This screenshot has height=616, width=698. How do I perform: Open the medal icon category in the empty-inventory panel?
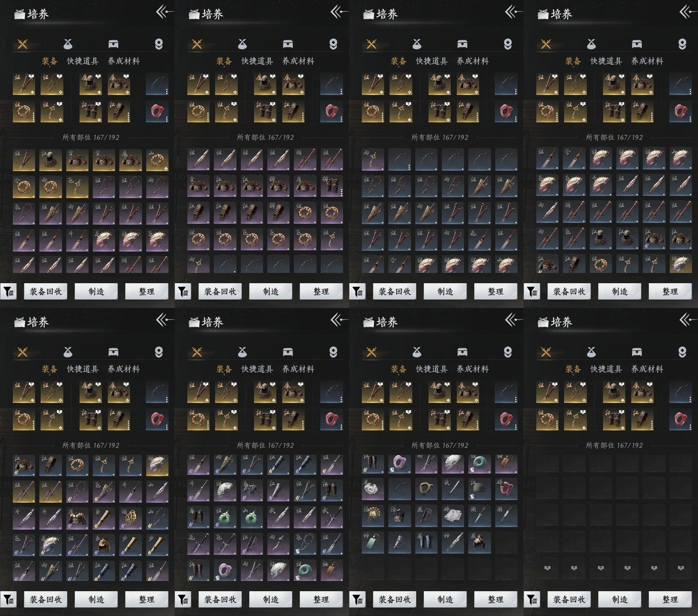point(682,352)
